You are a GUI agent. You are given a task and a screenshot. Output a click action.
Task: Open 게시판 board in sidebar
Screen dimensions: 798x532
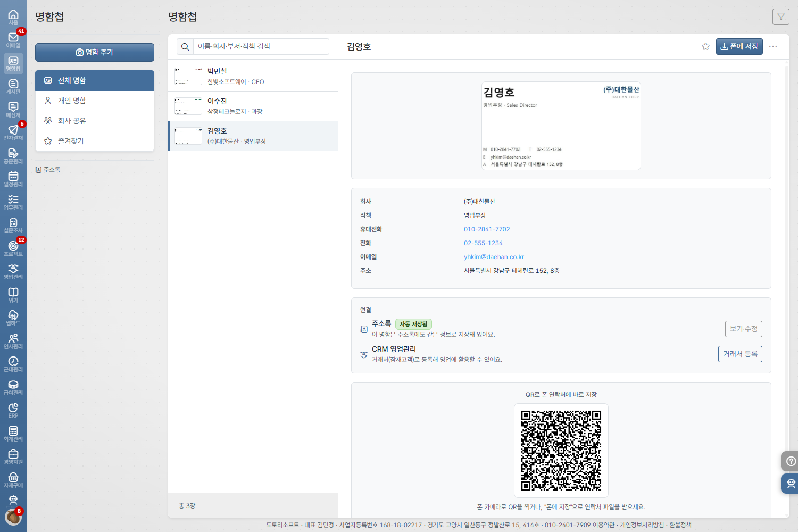point(13,86)
